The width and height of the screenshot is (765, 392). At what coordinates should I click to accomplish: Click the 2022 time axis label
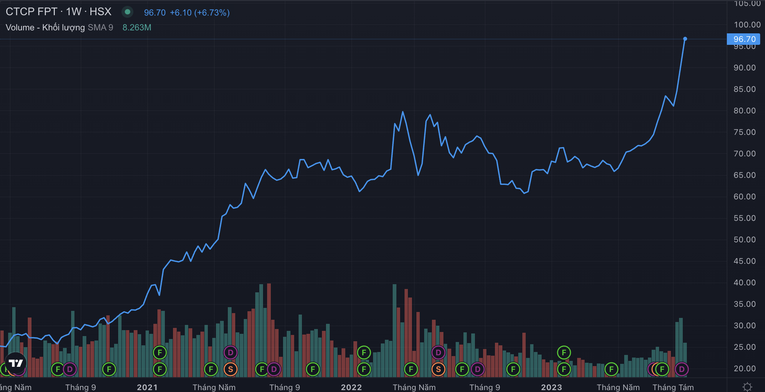(x=351, y=387)
